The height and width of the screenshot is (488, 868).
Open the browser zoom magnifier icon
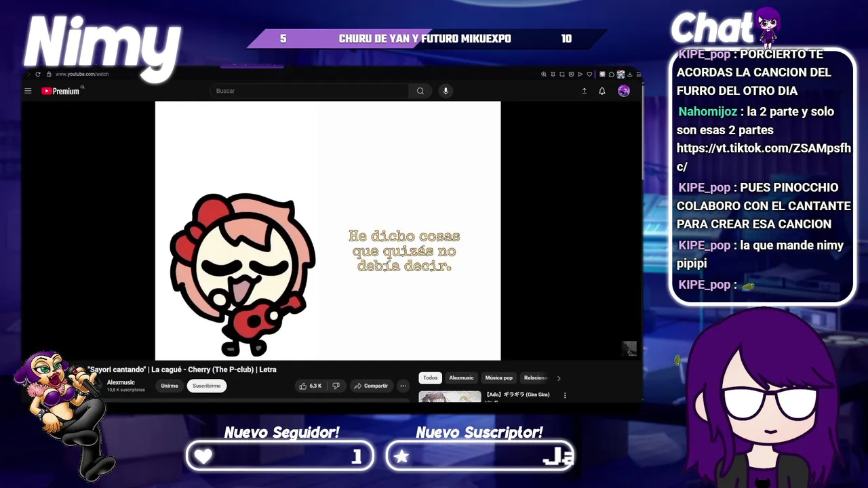click(x=544, y=75)
